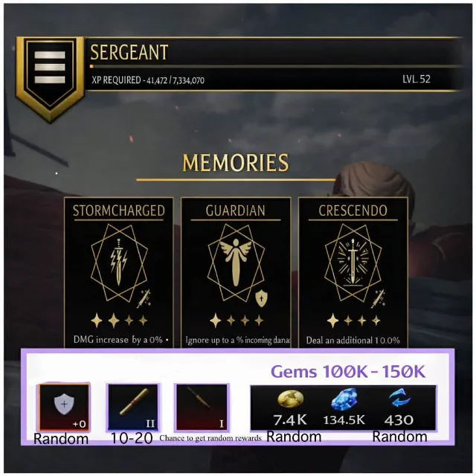This screenshot has width=476, height=476.
Task: Click the XP progress bar under Sergeant
Action: (x=274, y=66)
